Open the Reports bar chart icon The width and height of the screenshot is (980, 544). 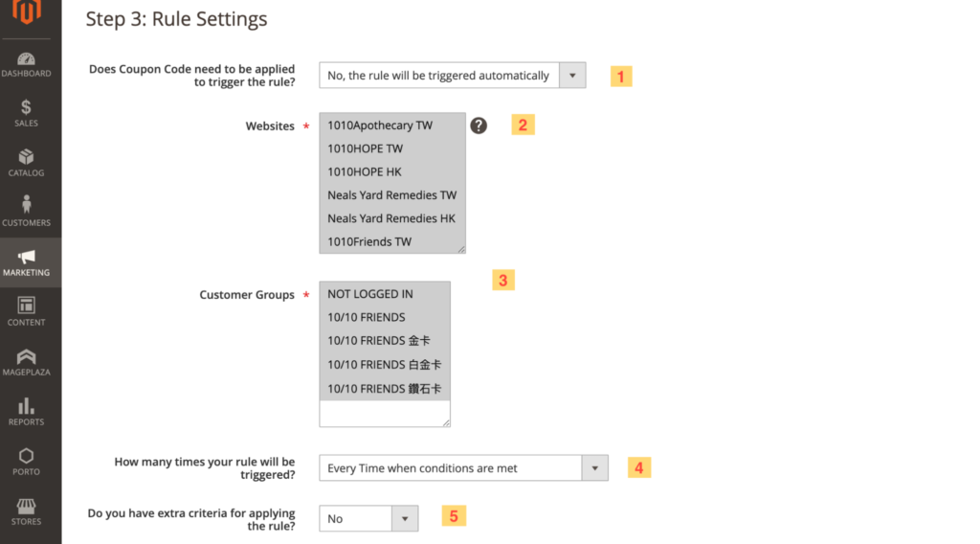pos(26,408)
